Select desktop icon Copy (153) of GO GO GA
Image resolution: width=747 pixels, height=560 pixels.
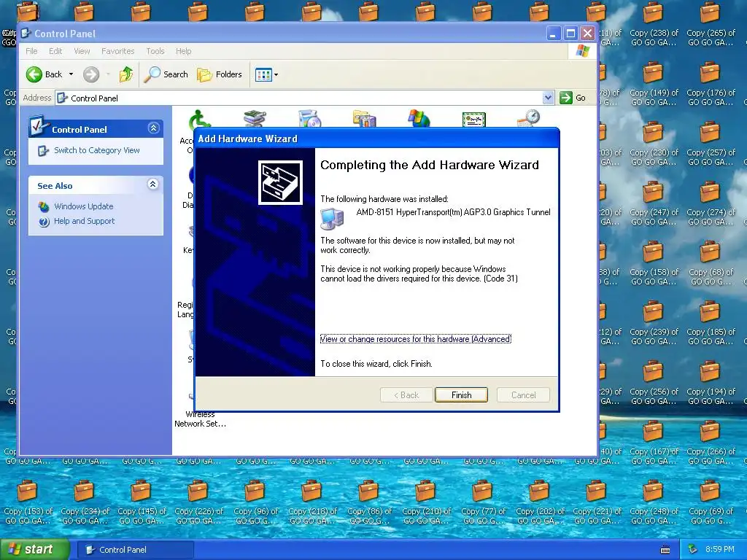click(28, 502)
